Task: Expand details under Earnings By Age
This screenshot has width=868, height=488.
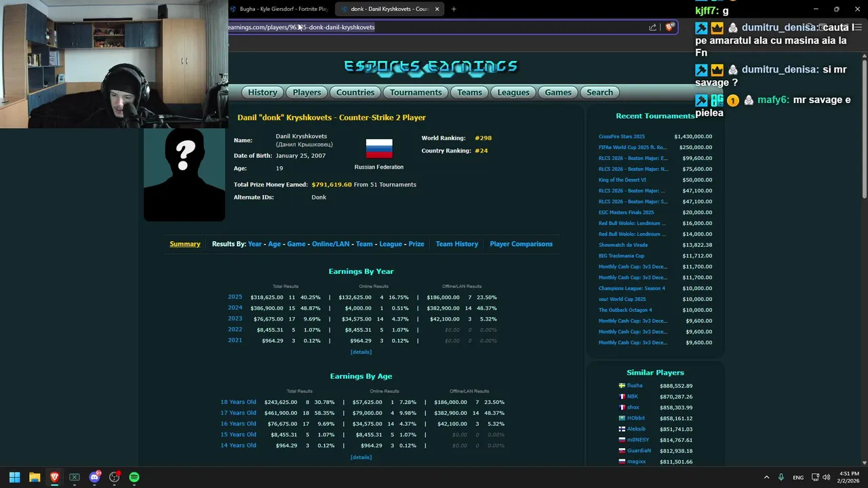Action: pyautogui.click(x=361, y=457)
